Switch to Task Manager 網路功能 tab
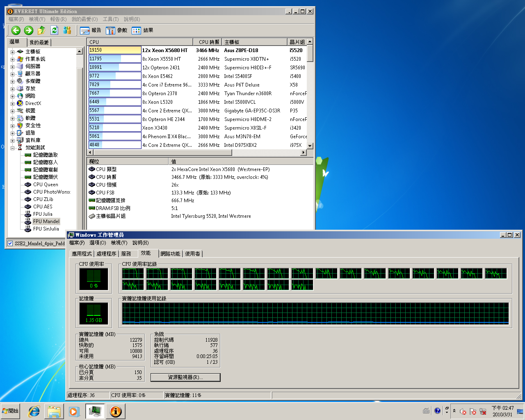Viewport: 525px width, 420px height. point(170,254)
